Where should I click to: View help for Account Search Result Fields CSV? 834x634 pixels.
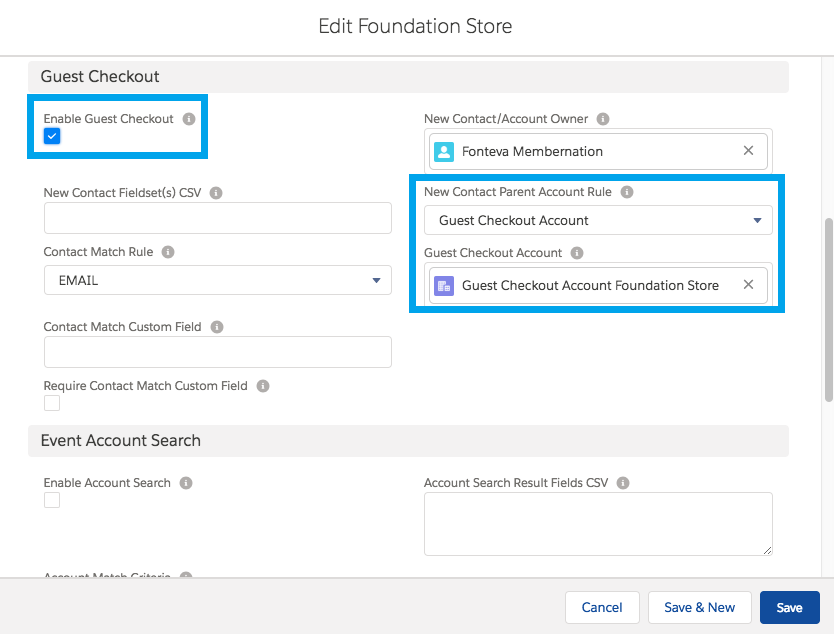pos(623,482)
